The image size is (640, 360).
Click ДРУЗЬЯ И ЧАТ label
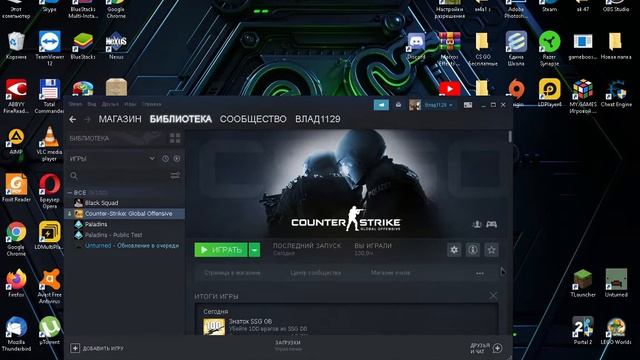480,348
